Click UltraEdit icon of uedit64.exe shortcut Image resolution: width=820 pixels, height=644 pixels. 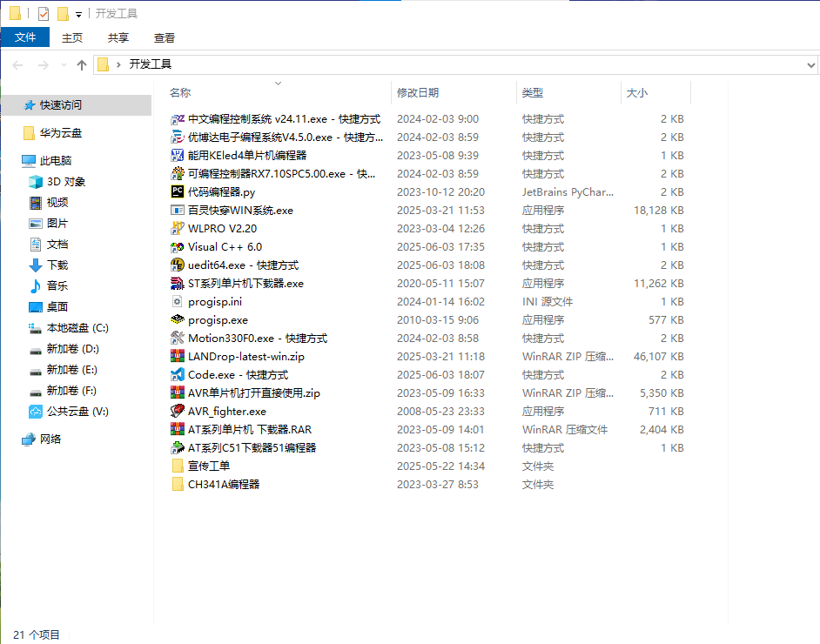pyautogui.click(x=178, y=265)
